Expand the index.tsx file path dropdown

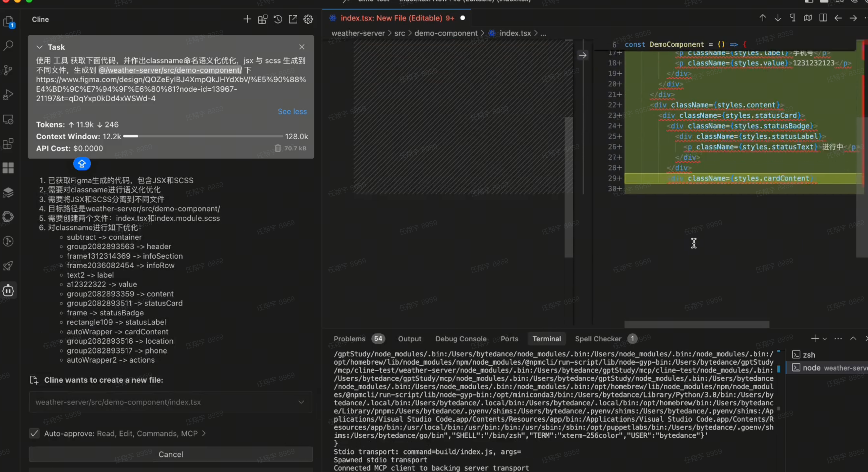point(301,402)
